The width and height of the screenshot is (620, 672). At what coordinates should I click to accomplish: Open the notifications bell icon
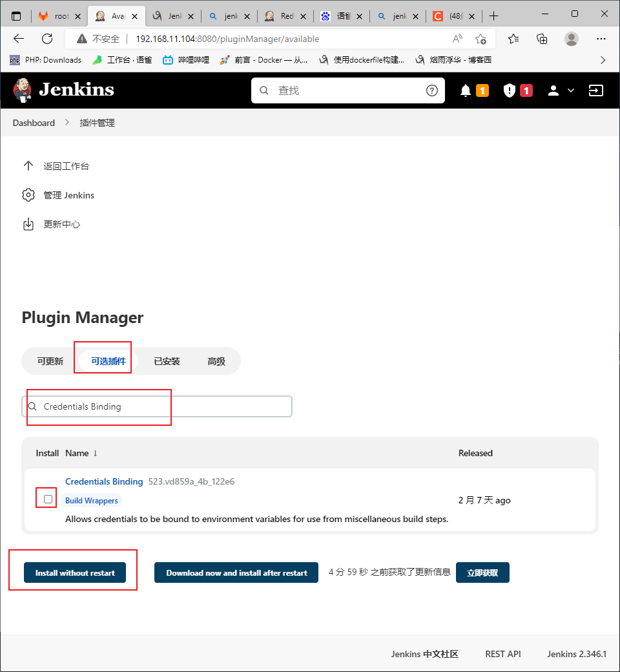466,90
